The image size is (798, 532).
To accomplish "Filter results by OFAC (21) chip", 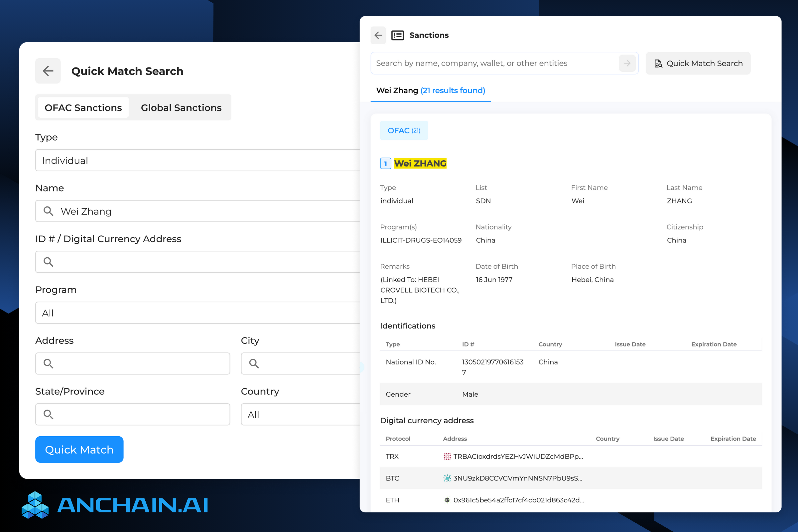I will pos(404,131).
